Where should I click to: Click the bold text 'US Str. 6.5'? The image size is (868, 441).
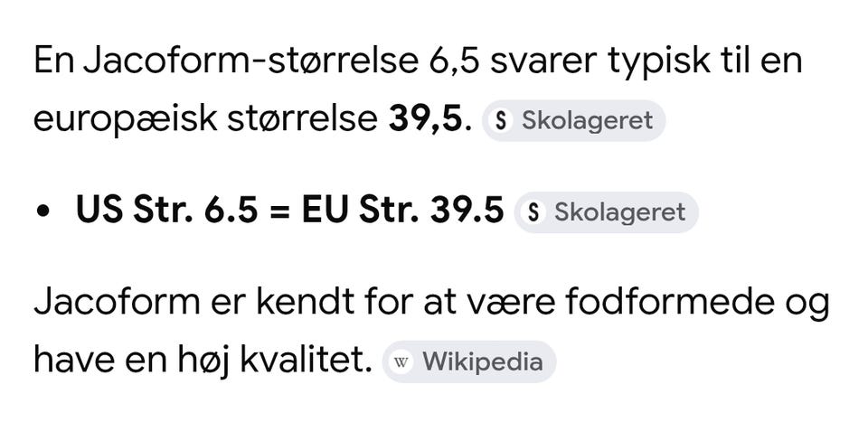(x=159, y=211)
